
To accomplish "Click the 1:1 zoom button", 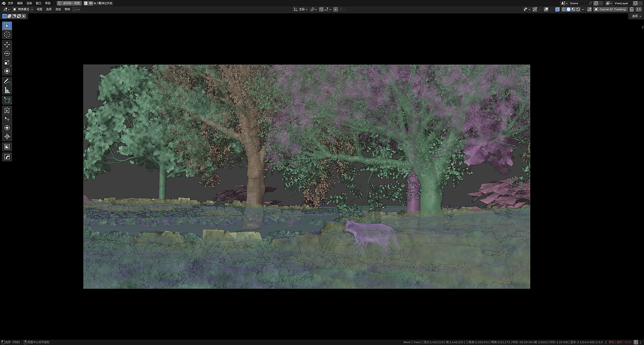I will (x=638, y=9).
